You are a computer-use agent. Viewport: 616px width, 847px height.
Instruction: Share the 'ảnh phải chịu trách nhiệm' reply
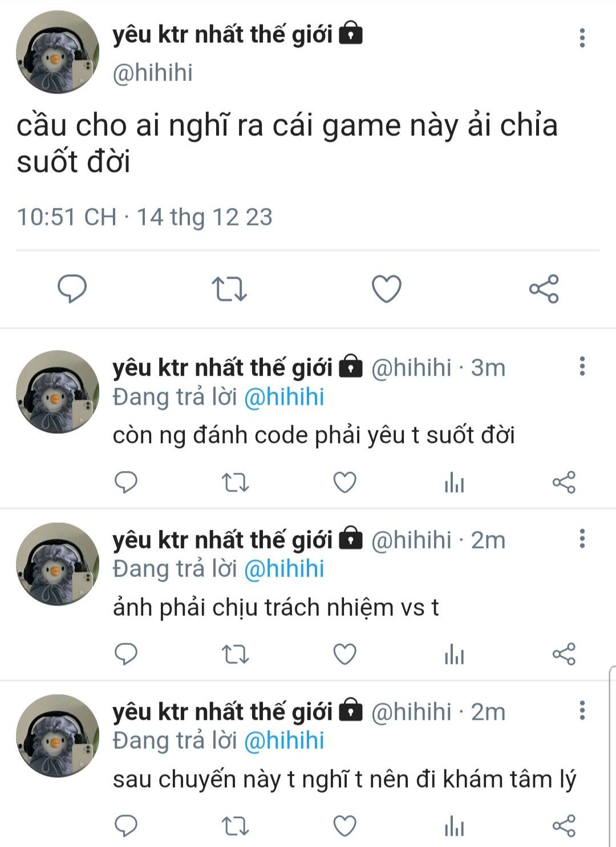click(564, 654)
